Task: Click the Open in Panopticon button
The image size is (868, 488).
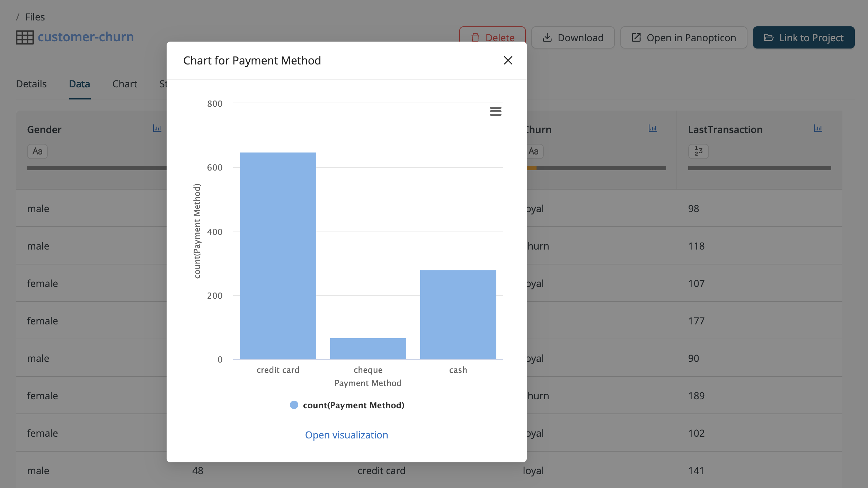Action: [683, 37]
